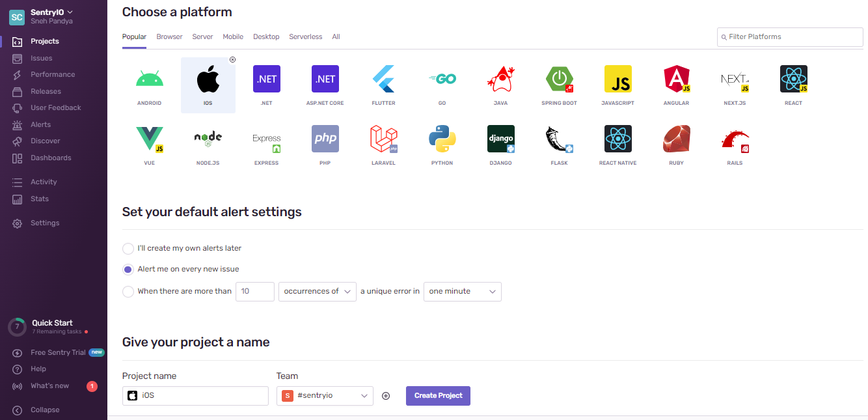Screen dimensions: 868x420
Task: Open What's new notifications
Action: (x=49, y=386)
